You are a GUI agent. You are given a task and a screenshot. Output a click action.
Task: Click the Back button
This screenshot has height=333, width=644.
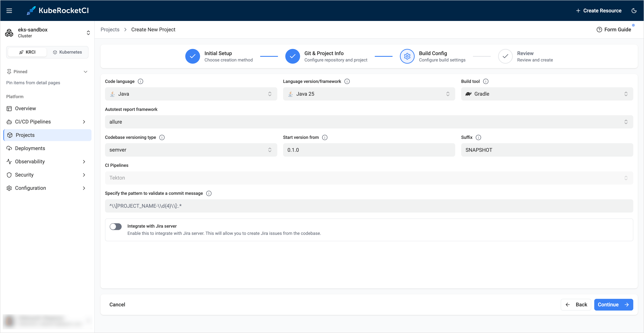[576, 305]
